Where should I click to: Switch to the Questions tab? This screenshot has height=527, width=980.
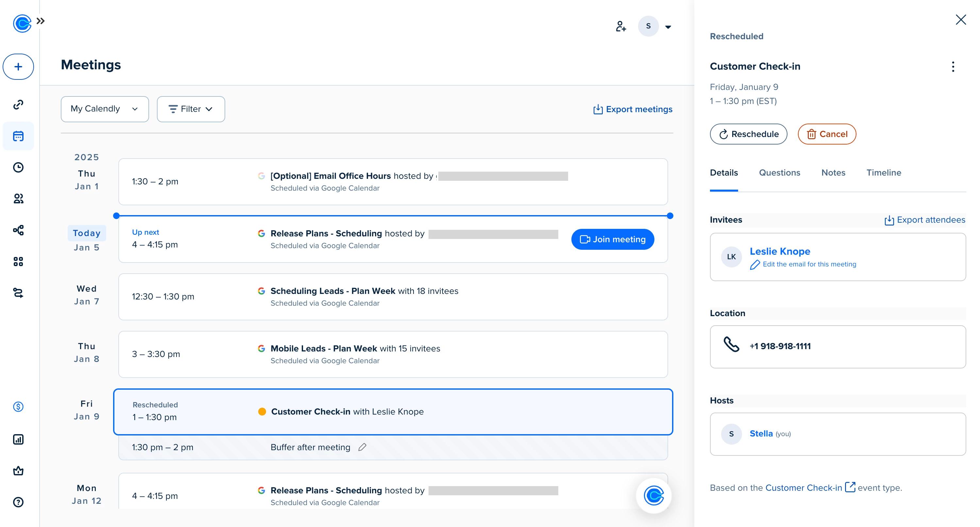click(779, 173)
